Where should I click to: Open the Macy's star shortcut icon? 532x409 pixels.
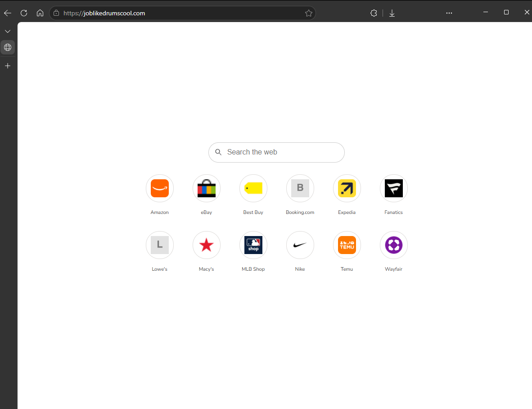tap(207, 245)
